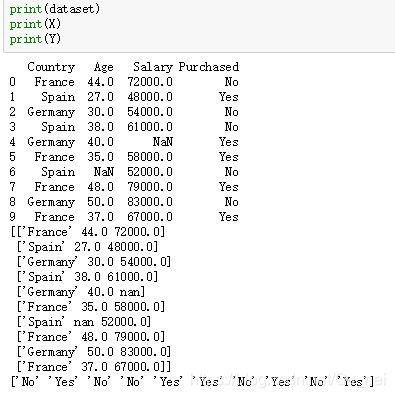Click Spain in dataframe row 1

point(58,97)
